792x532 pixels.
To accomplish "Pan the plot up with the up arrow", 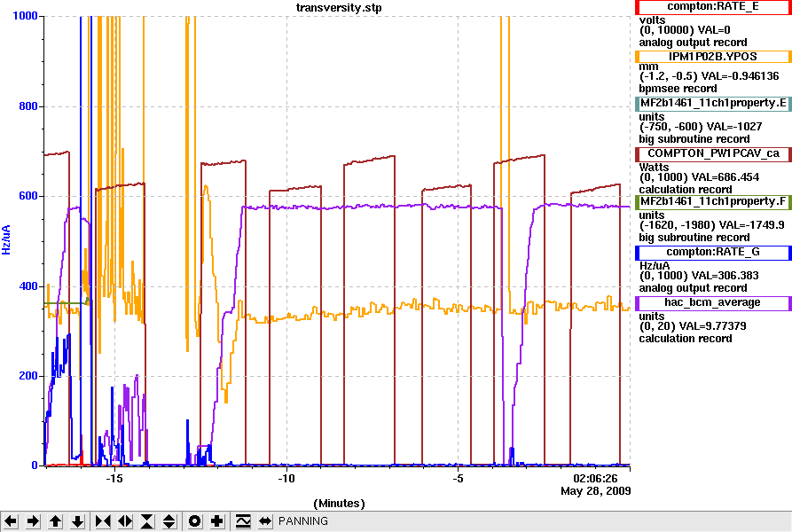I will [55, 520].
